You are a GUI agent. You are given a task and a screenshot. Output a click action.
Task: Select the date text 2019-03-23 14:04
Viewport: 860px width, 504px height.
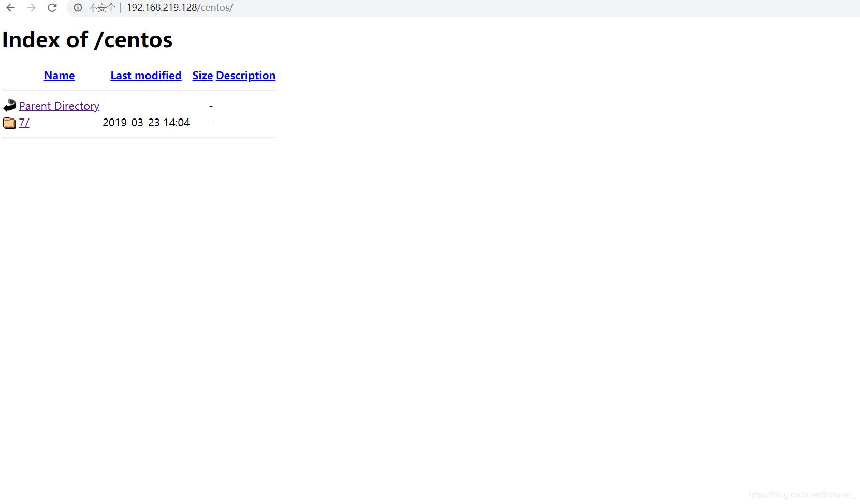point(146,123)
